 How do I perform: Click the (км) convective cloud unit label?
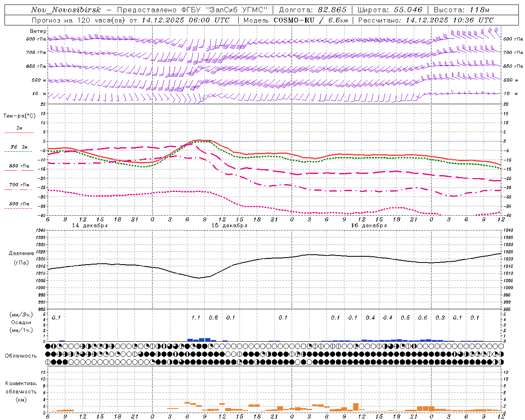tap(21, 399)
